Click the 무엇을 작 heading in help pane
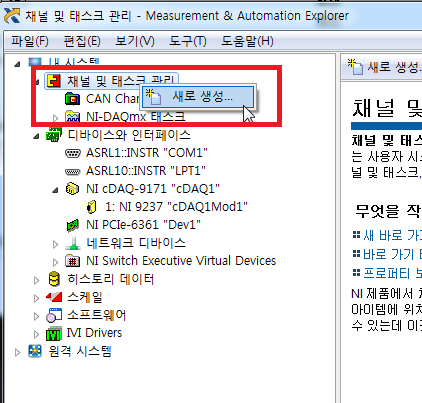The image size is (422, 403). click(x=388, y=211)
